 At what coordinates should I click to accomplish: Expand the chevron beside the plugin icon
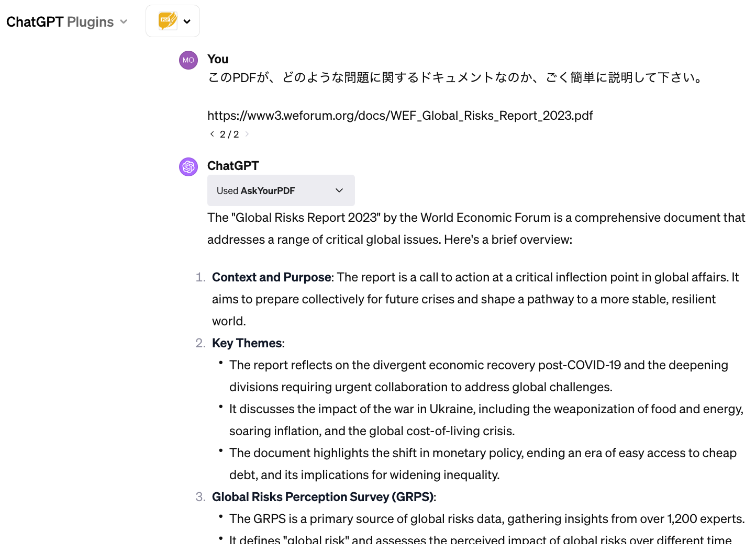click(x=187, y=21)
